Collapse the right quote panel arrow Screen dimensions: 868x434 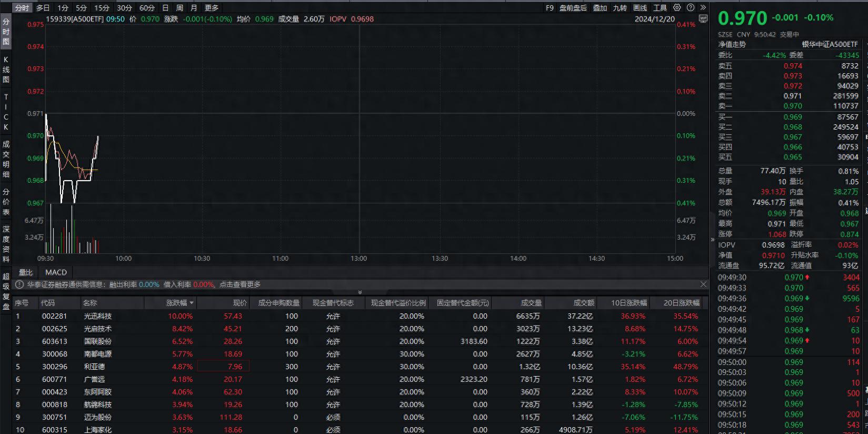coord(712,240)
